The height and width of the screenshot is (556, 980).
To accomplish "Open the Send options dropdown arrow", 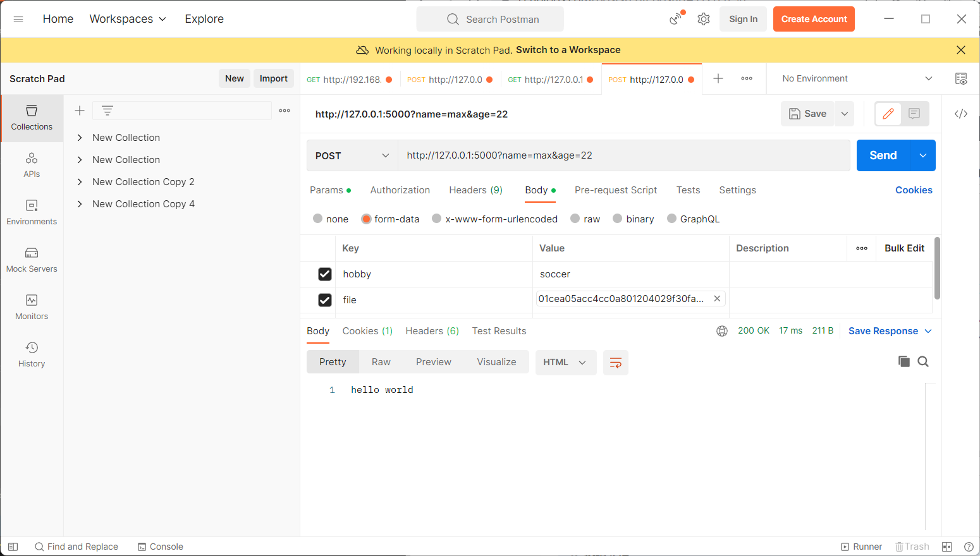I will pyautogui.click(x=923, y=155).
